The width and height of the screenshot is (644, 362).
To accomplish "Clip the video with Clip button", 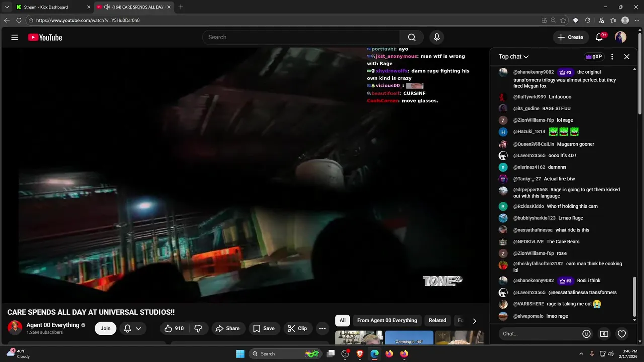I will pos(297,328).
